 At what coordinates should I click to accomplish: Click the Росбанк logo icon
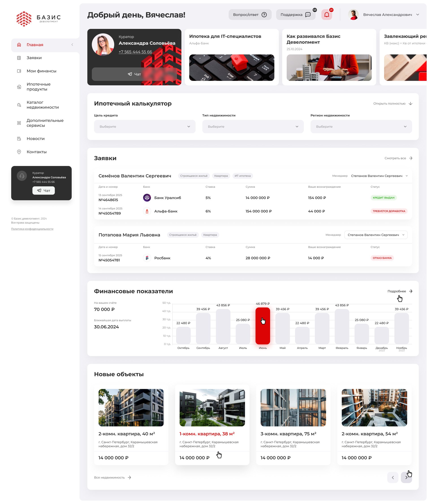[147, 258]
